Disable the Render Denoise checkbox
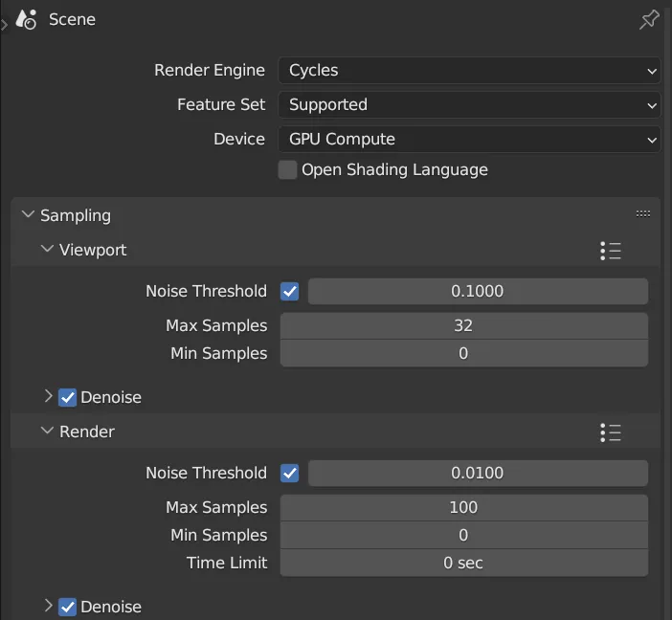This screenshot has height=620, width=672. [67, 607]
